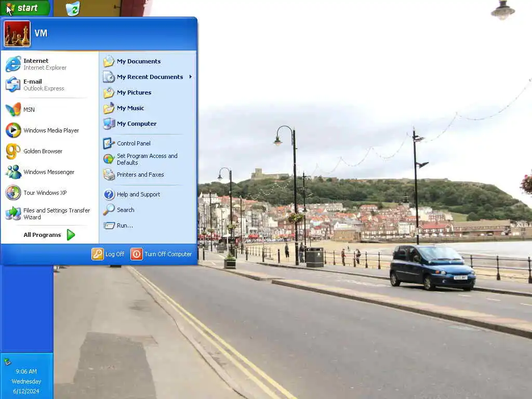Choose Control Panel menu text

tap(134, 143)
